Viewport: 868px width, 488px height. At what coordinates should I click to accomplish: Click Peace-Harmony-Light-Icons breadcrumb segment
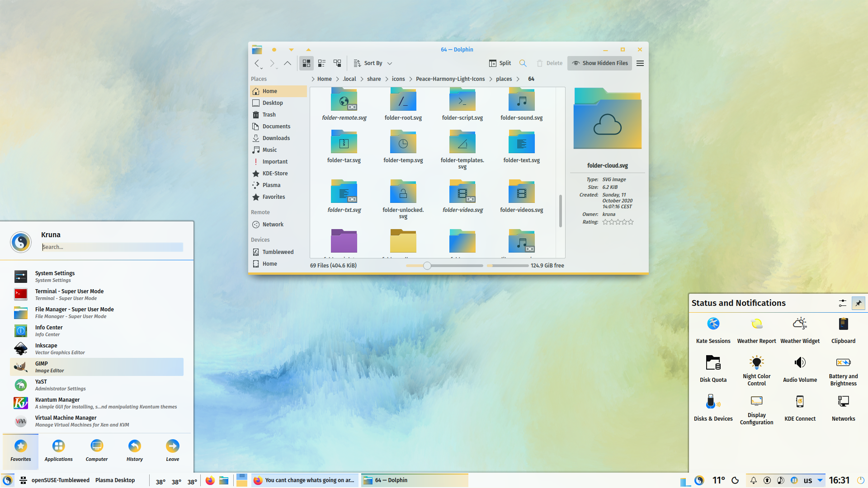(450, 79)
